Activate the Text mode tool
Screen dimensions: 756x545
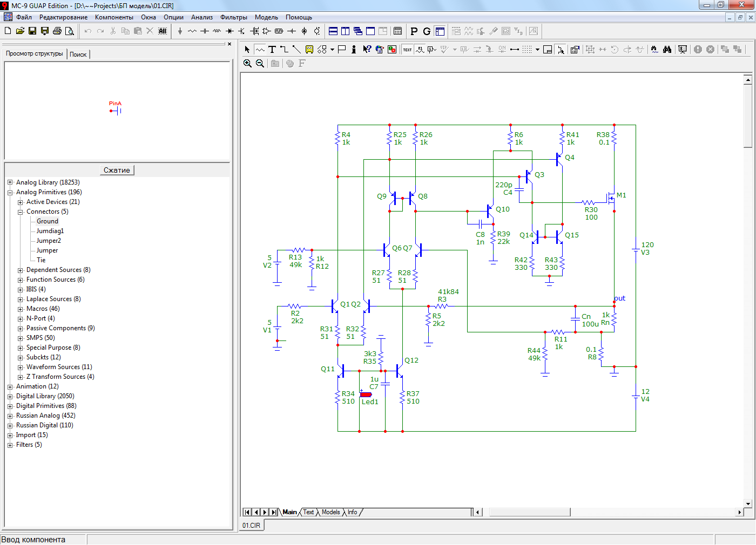point(272,50)
